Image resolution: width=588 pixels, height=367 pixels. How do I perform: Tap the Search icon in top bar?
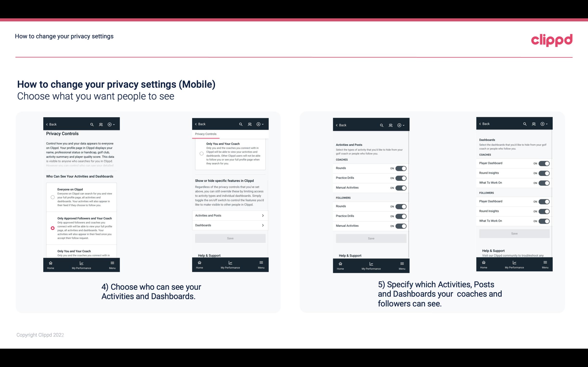pyautogui.click(x=92, y=124)
